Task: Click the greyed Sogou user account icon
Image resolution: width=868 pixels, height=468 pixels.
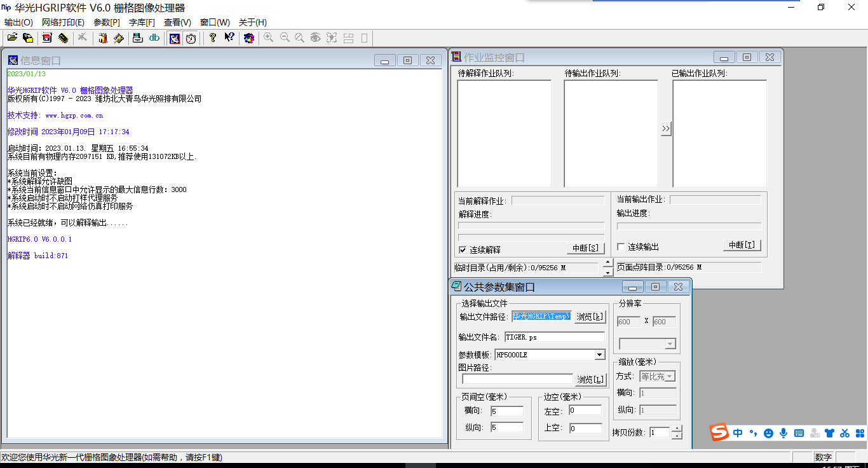Action: [x=814, y=433]
